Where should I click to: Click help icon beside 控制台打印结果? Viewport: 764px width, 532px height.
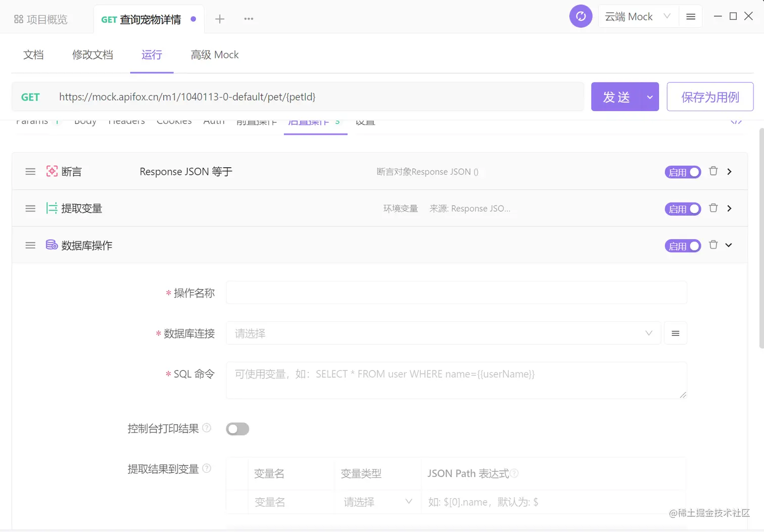pyautogui.click(x=207, y=428)
